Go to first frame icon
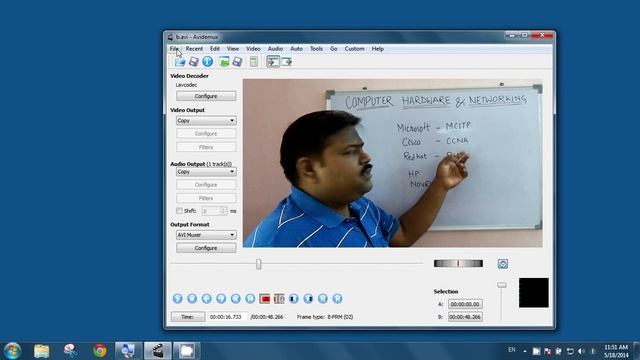This screenshot has height=360, width=640. coord(323,299)
